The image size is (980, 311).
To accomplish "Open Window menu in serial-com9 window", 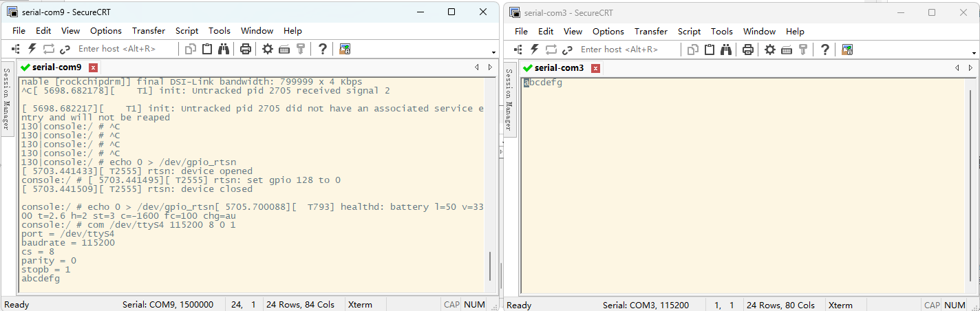I will pos(257,31).
